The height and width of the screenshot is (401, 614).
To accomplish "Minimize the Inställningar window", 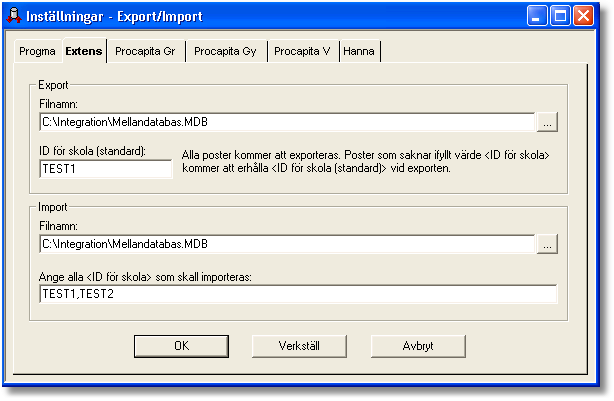I will [x=537, y=16].
